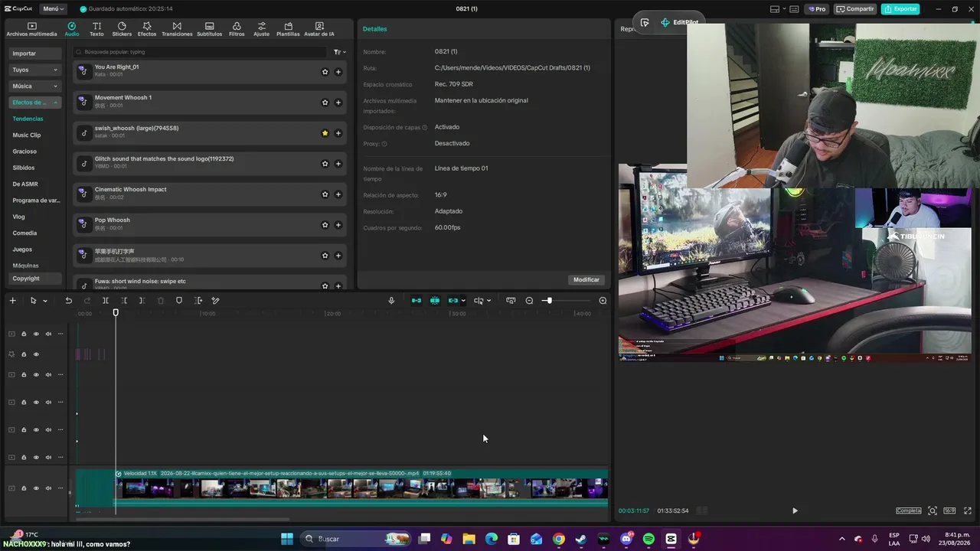The width and height of the screenshot is (980, 551).
Task: Click the undo arrow
Action: click(68, 301)
